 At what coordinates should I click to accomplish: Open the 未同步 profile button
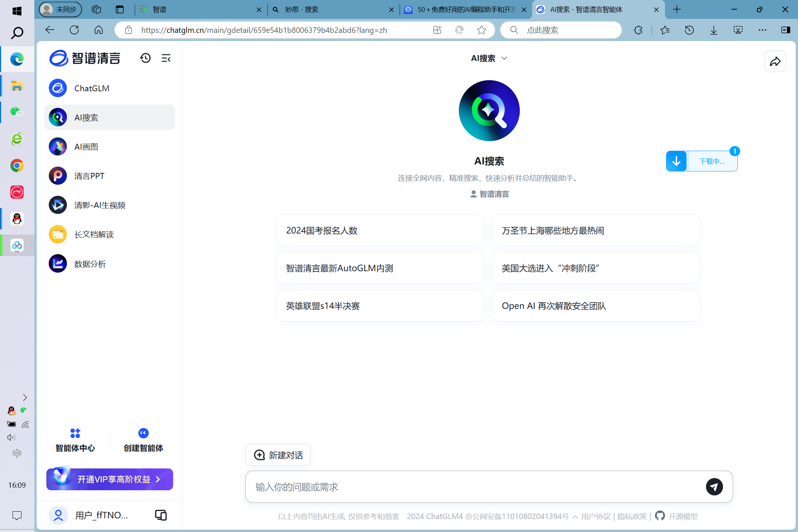(x=61, y=10)
